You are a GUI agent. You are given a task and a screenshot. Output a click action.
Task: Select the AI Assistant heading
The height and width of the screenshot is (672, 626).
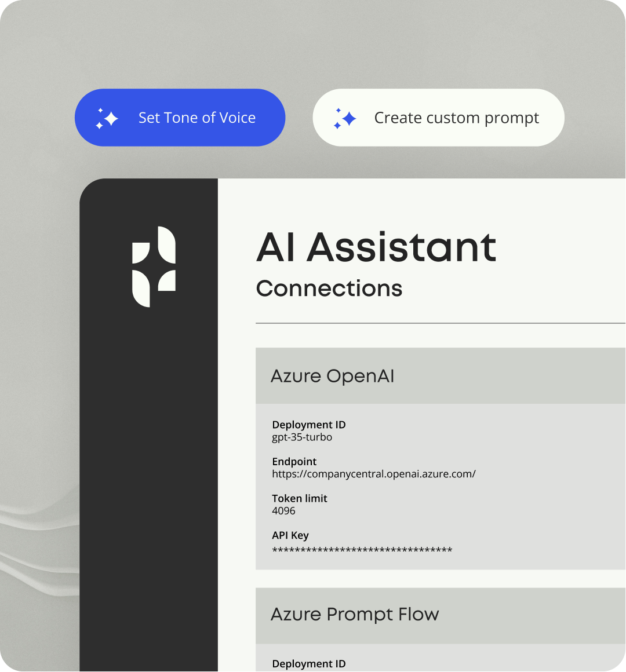point(376,247)
